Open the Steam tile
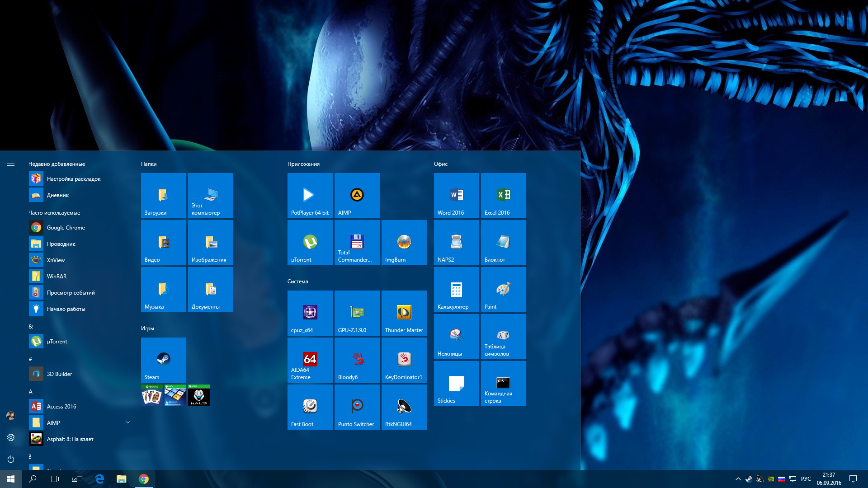 click(x=163, y=360)
